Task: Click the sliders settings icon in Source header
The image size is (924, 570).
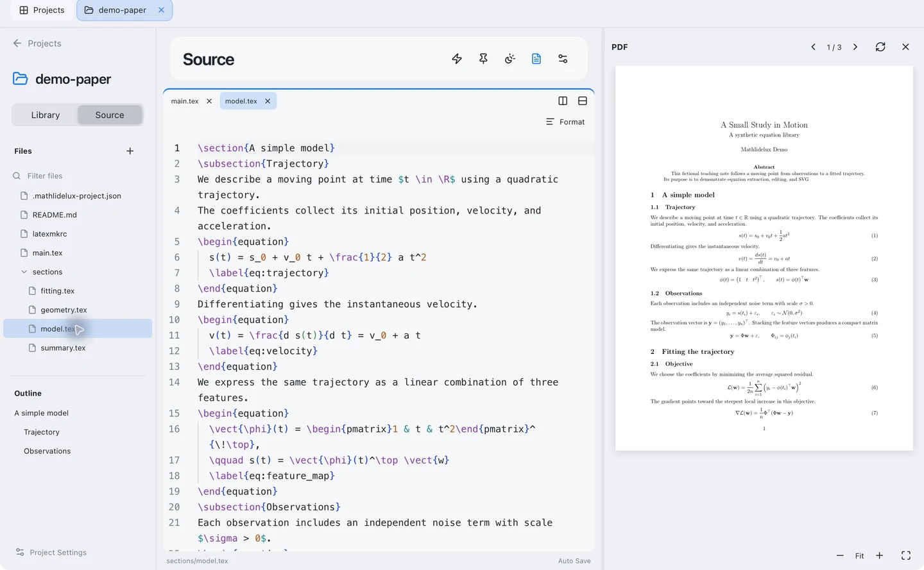Action: point(563,59)
